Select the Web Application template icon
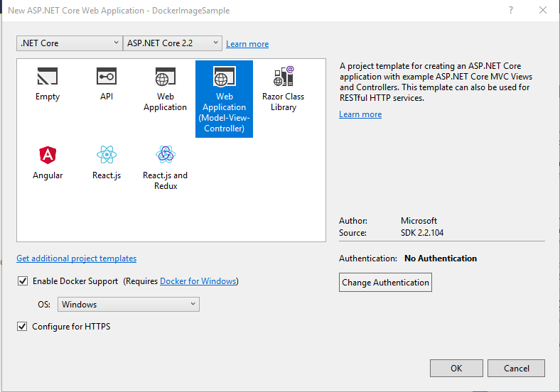The height and width of the screenshot is (392, 560). [165, 77]
